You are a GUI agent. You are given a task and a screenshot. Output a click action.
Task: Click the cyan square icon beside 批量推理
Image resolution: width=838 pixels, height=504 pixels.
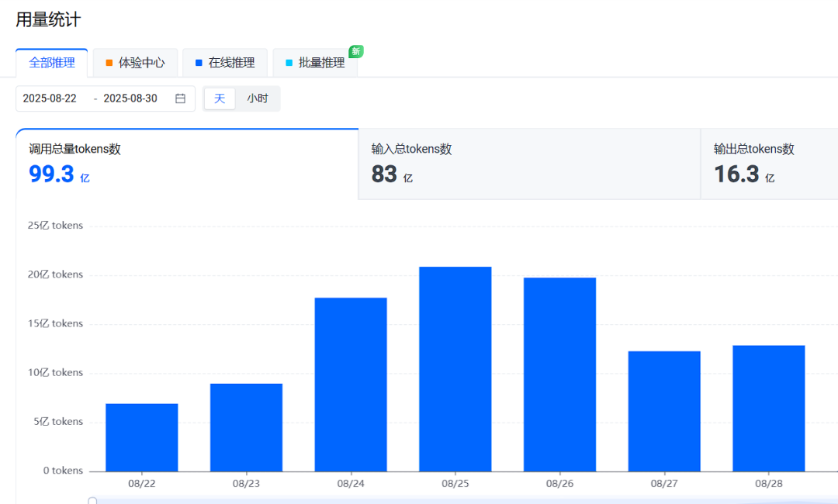click(289, 63)
